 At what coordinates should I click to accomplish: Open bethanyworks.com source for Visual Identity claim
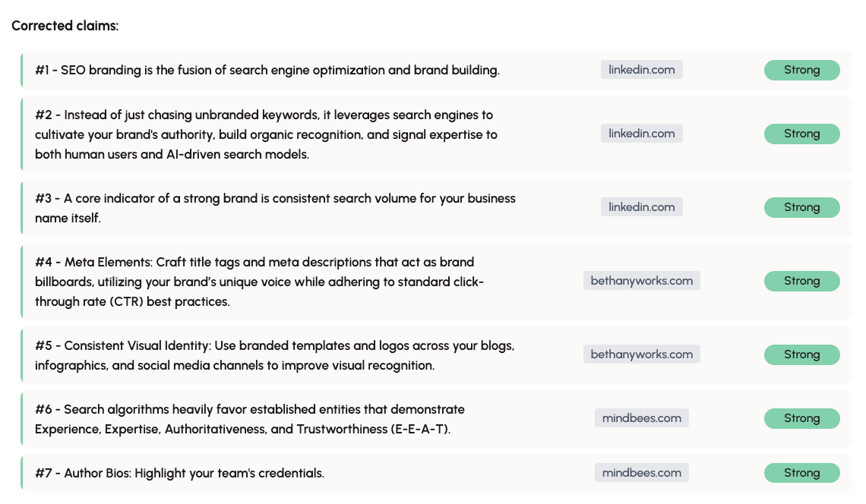[x=642, y=354]
